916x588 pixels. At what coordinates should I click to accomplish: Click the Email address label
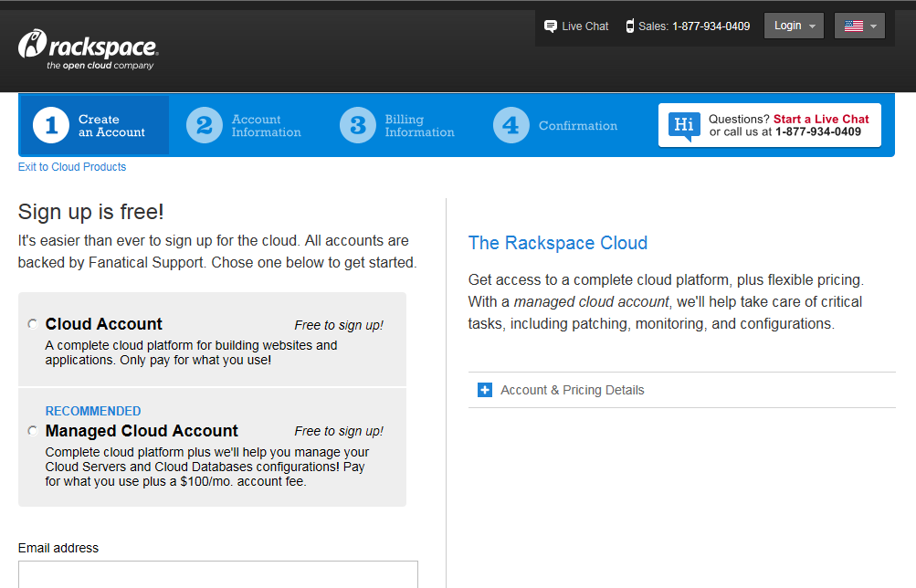[58, 549]
